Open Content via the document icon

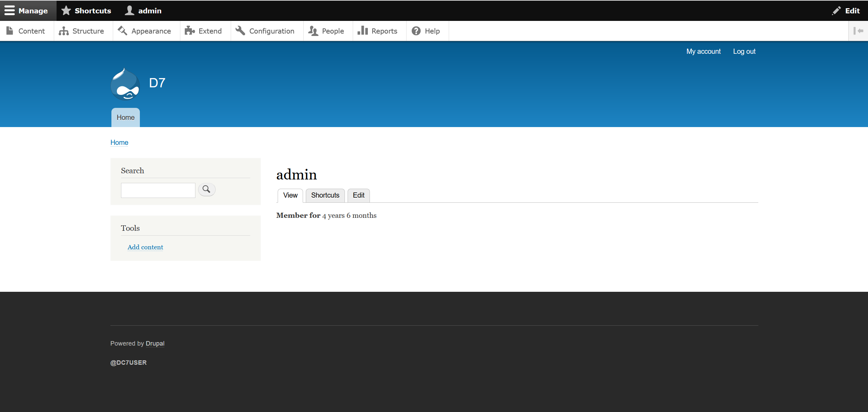tap(10, 31)
